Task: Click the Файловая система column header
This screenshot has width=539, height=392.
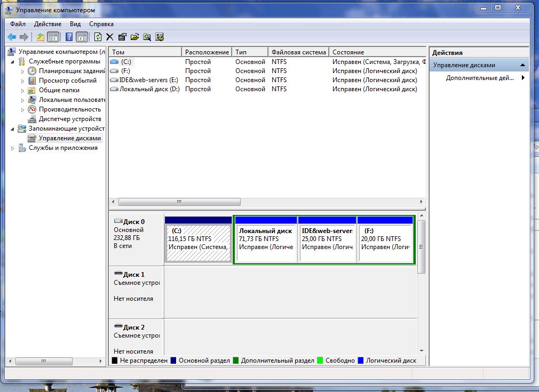Action: coord(298,52)
